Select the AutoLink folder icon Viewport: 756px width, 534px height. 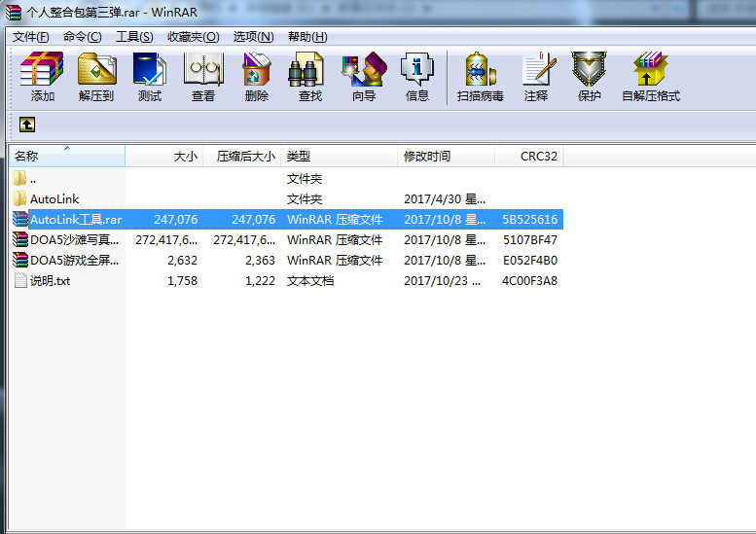[19, 198]
